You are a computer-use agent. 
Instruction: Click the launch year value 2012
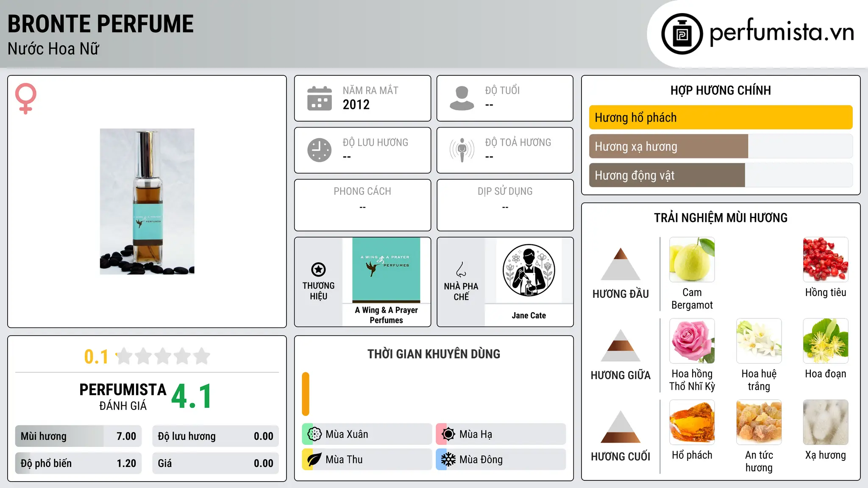356,105
